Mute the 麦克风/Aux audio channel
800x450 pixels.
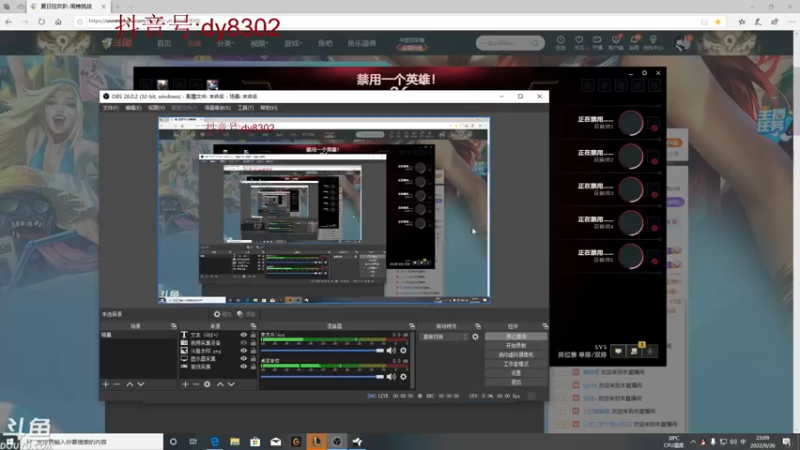pyautogui.click(x=391, y=351)
